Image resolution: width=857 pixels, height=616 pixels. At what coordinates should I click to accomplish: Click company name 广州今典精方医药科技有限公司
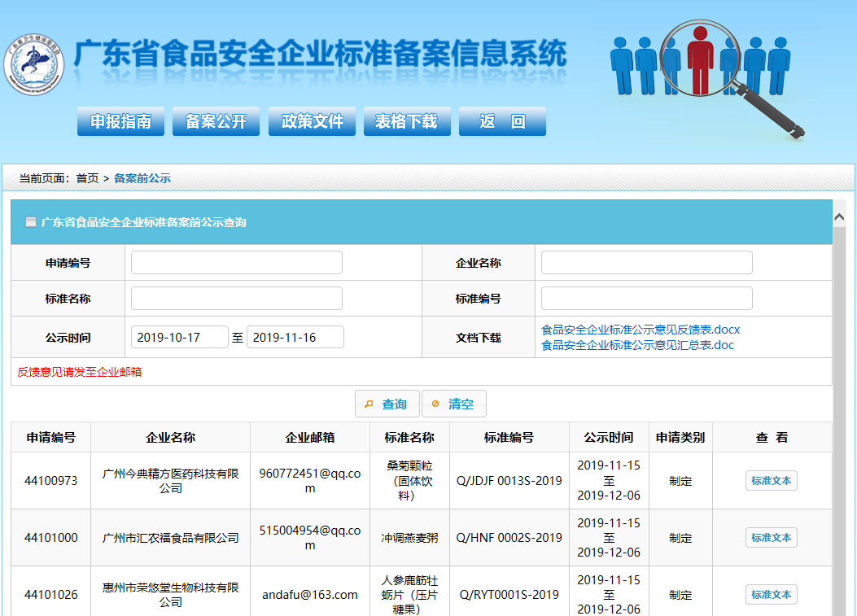[171, 481]
